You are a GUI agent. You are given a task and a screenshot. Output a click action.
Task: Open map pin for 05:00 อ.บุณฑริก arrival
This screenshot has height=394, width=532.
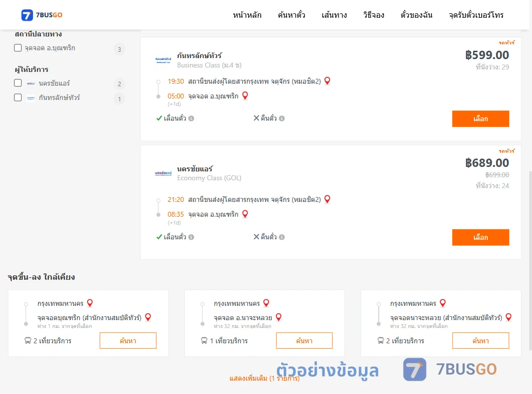(245, 96)
